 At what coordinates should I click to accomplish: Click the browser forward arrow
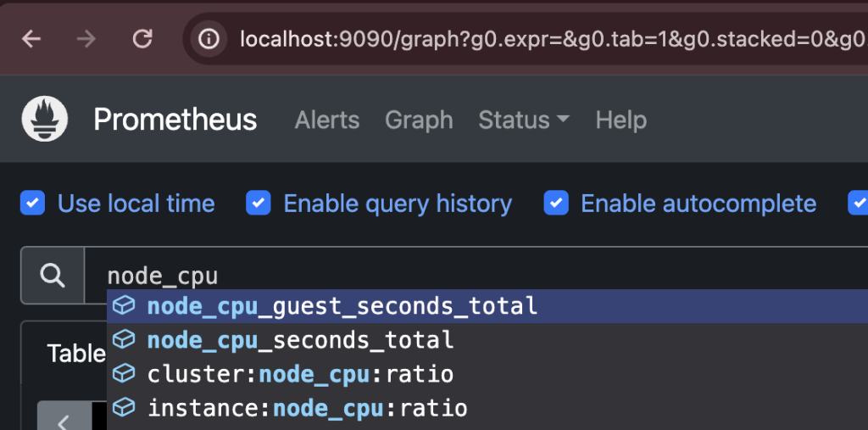tap(86, 39)
